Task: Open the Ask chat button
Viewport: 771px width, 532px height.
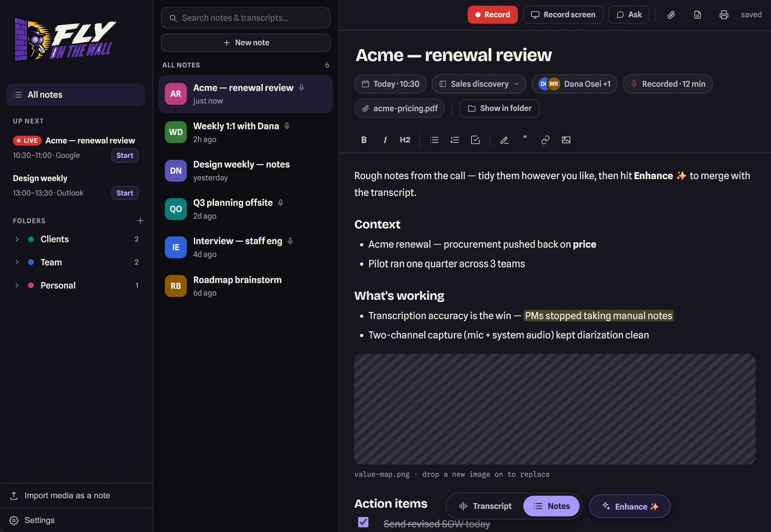Action: 629,15
